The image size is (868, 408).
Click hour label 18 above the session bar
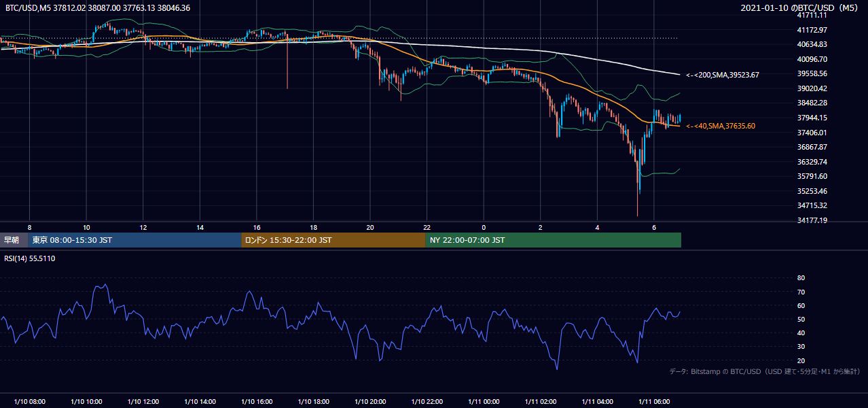[313, 227]
